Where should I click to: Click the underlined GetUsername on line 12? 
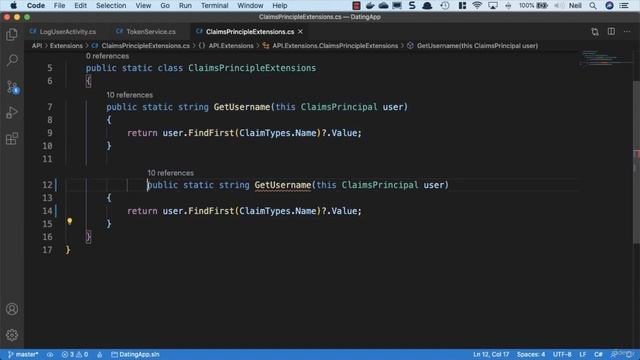(282, 185)
